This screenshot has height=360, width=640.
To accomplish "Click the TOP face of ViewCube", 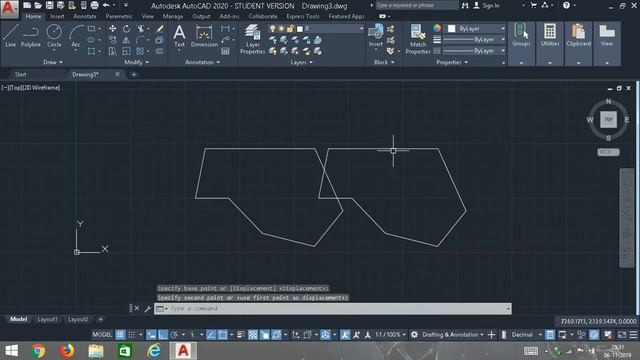I will [x=608, y=120].
